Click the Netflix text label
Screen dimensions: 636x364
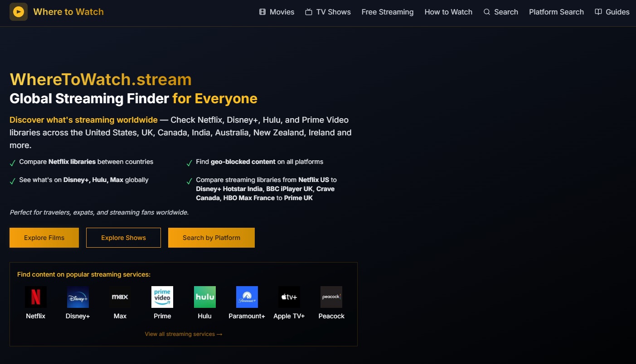tap(35, 316)
